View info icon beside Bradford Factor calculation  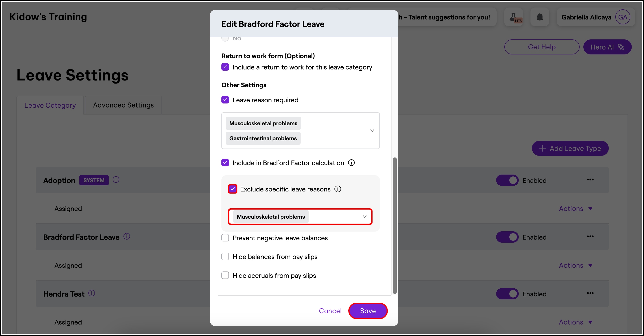point(351,163)
